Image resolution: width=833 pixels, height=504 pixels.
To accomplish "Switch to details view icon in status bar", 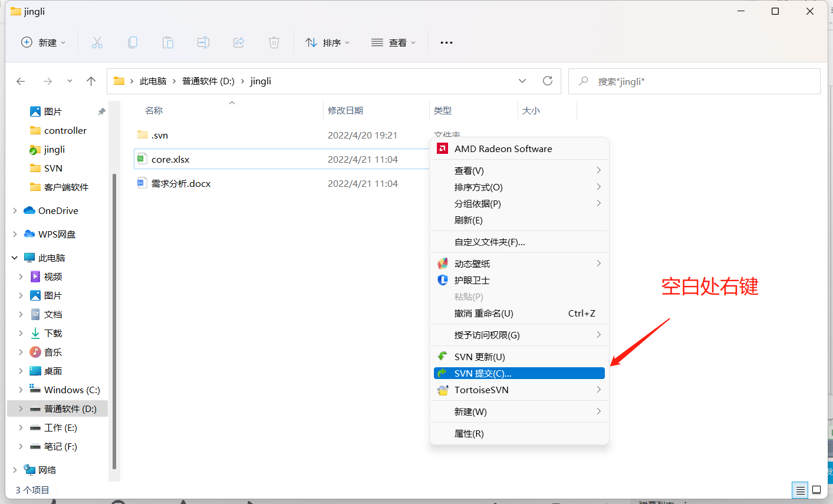I will pos(800,490).
